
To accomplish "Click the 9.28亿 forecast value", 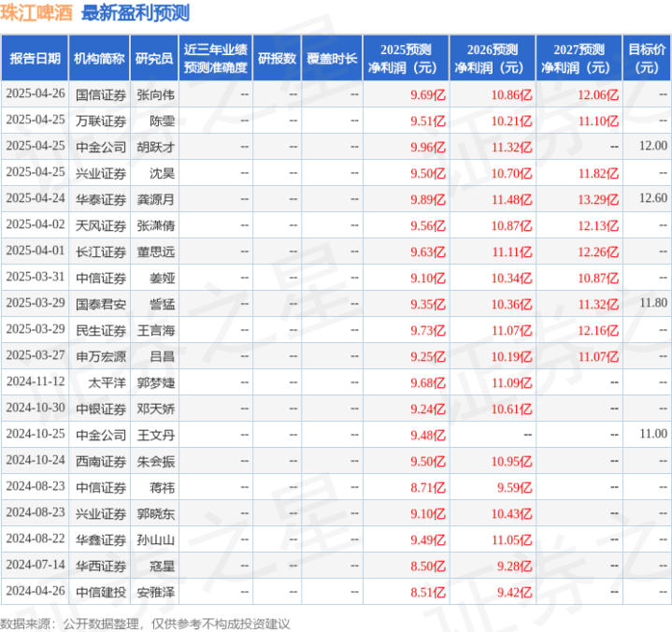I will tap(514, 566).
